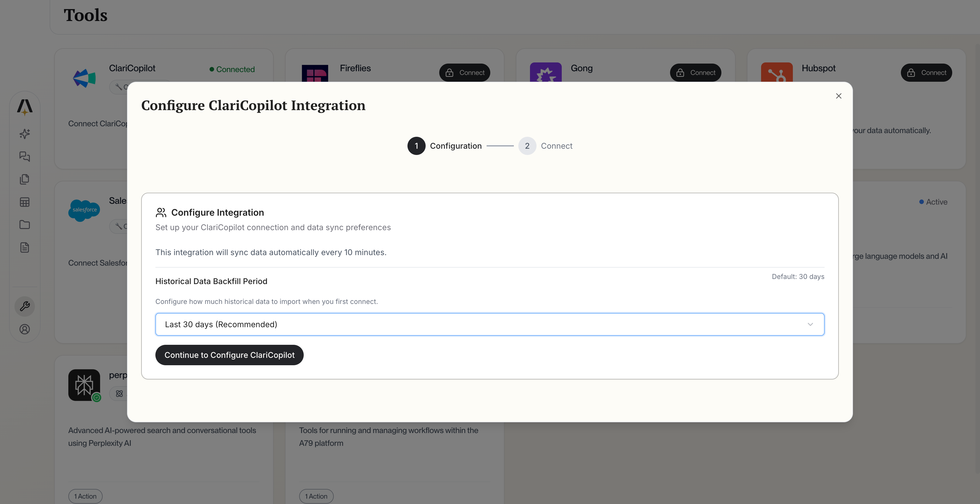Click the Hubspot Connect button
Viewport: 980px width, 504px height.
[x=926, y=72]
